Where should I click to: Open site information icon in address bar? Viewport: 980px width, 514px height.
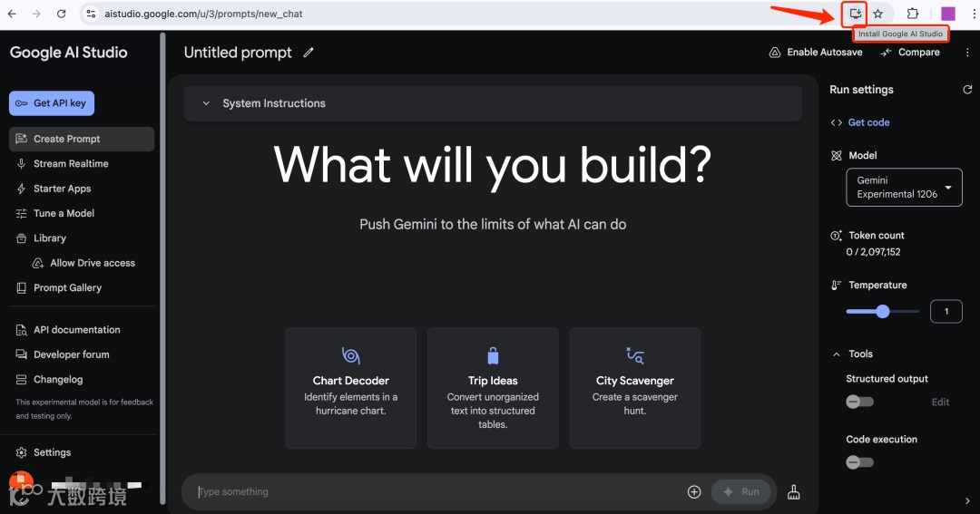92,14
